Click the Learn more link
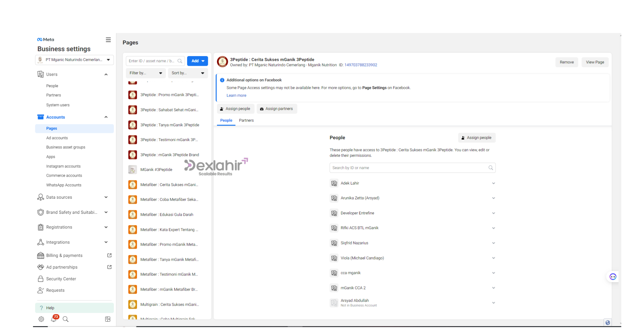The image size is (644, 330). click(236, 95)
